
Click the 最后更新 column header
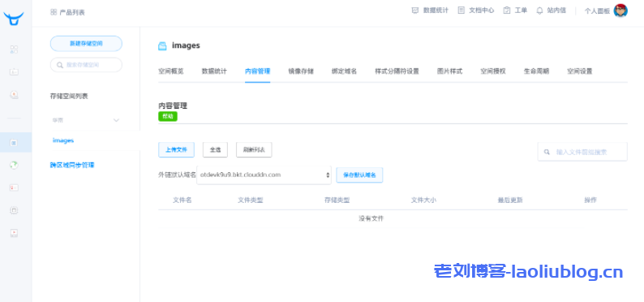510,200
